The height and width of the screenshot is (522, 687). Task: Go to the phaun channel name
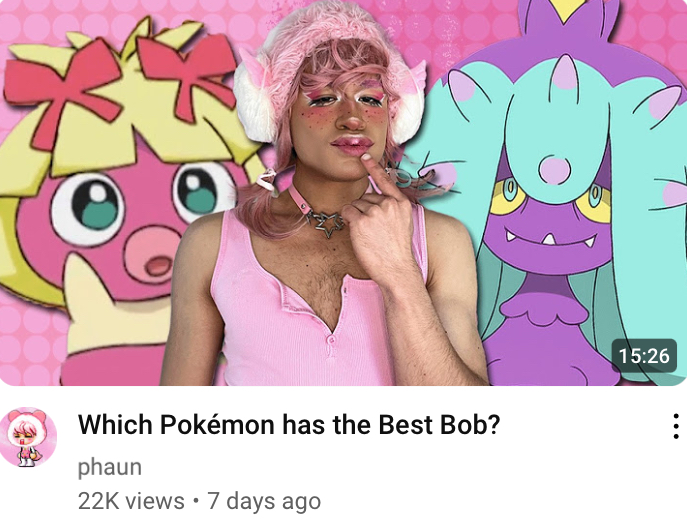pos(110,467)
